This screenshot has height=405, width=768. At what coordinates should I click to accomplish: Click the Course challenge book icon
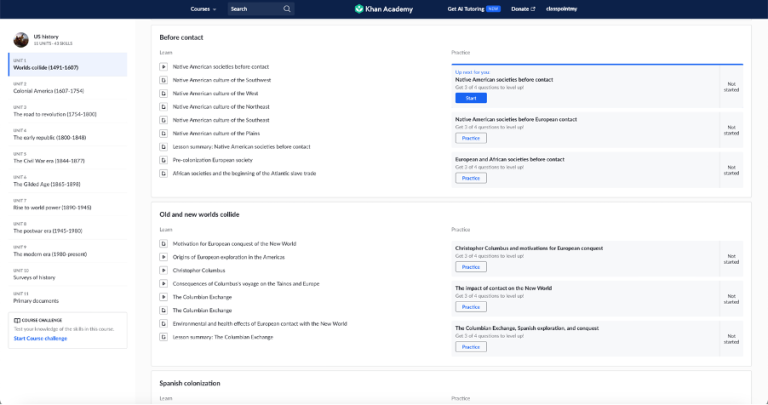pyautogui.click(x=17, y=320)
